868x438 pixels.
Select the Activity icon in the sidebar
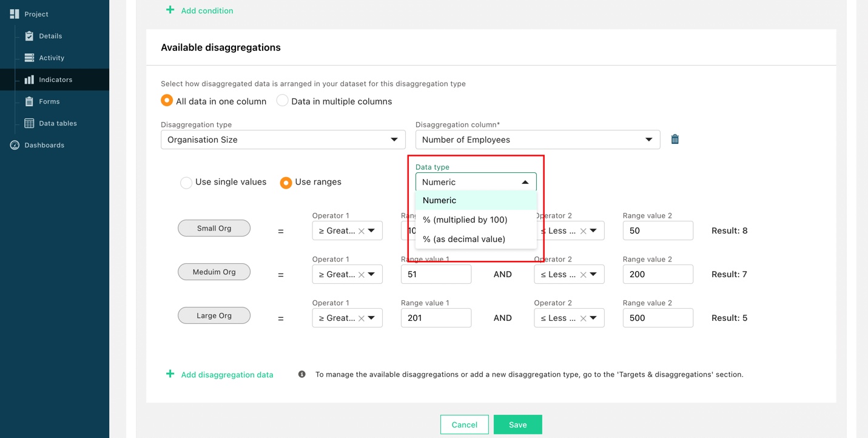click(x=30, y=58)
